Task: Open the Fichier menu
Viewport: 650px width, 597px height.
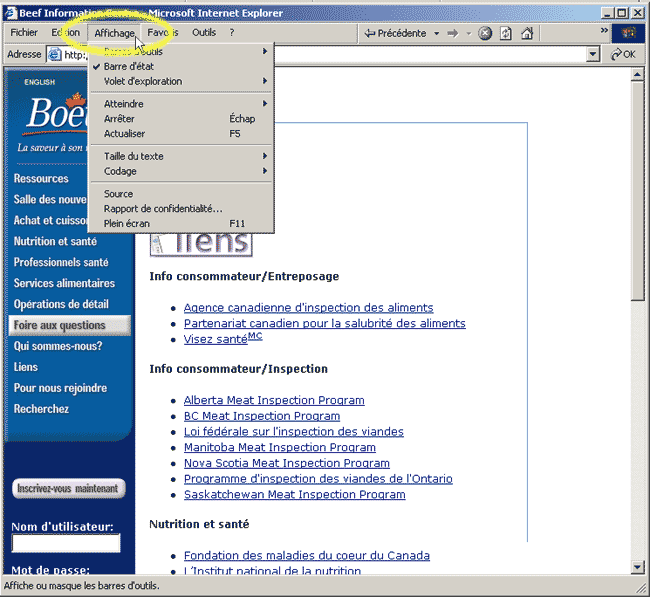Action: point(24,32)
